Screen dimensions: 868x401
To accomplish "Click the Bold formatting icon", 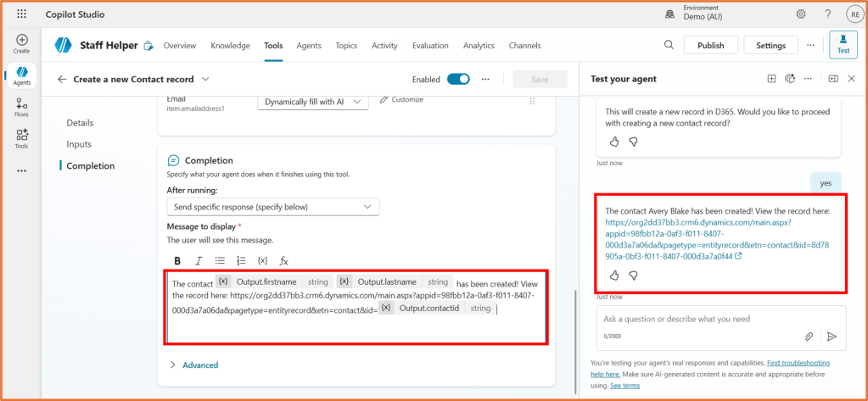I will 177,260.
